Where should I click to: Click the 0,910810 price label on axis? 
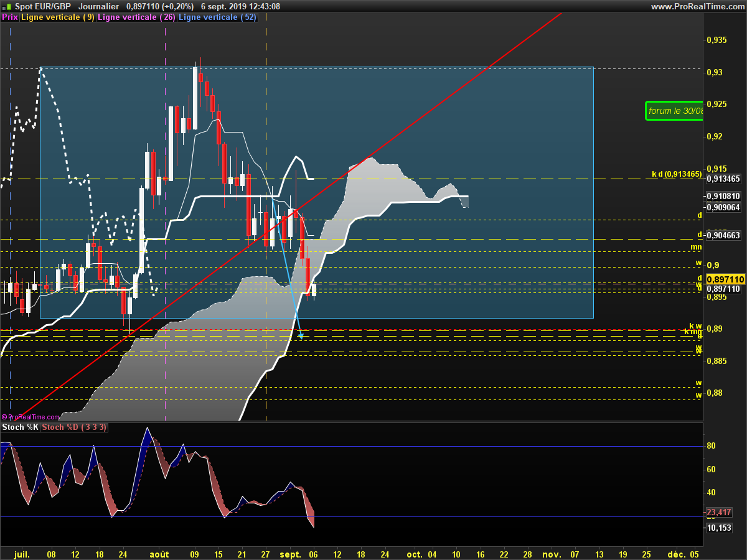(723, 196)
